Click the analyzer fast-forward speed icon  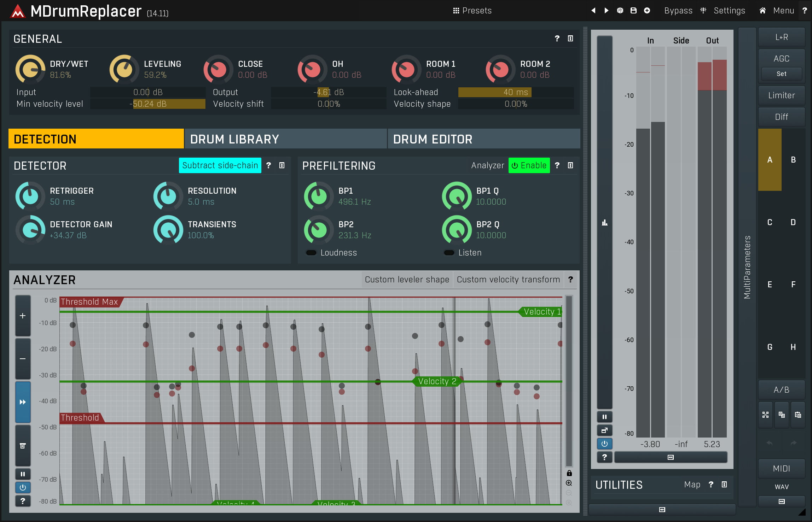23,402
